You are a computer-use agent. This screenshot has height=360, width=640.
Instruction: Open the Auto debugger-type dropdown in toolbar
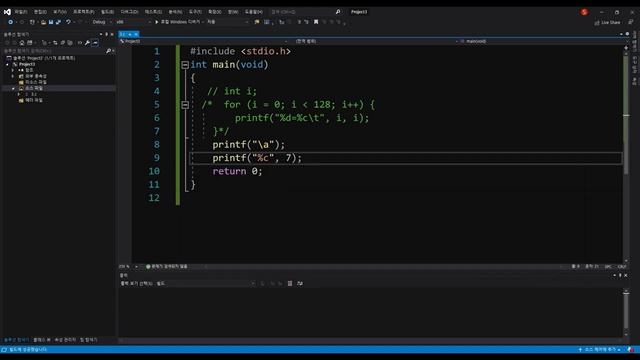click(227, 22)
